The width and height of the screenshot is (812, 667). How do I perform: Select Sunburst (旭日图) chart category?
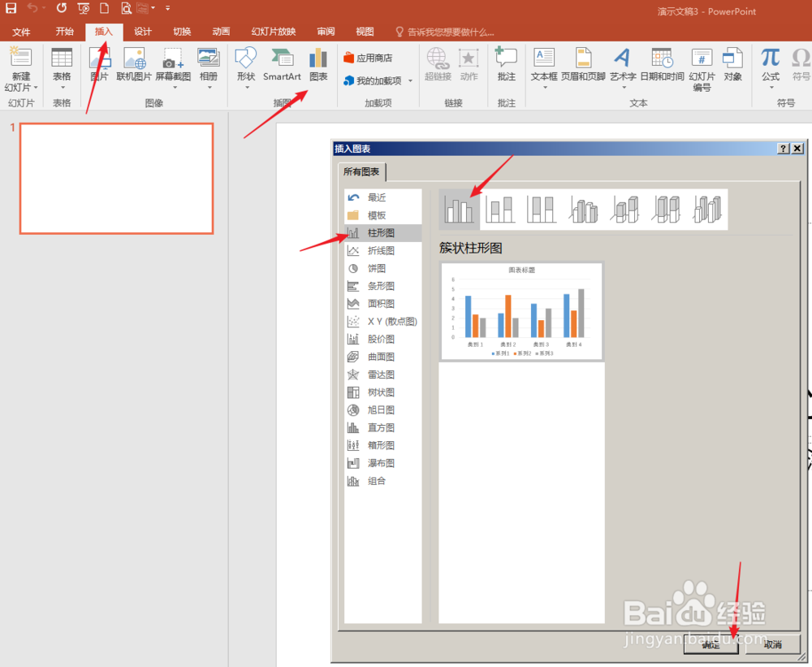pos(382,410)
